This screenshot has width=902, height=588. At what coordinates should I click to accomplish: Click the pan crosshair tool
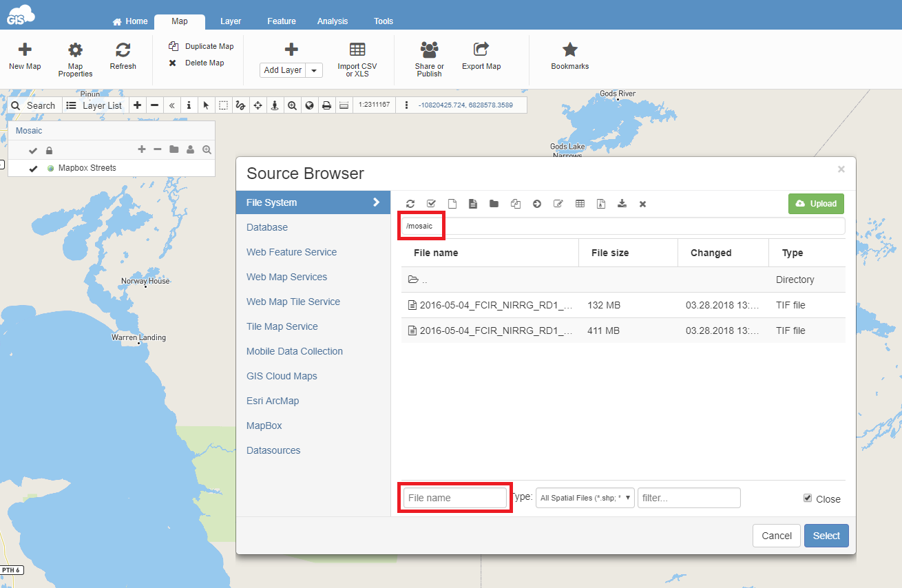click(x=258, y=105)
